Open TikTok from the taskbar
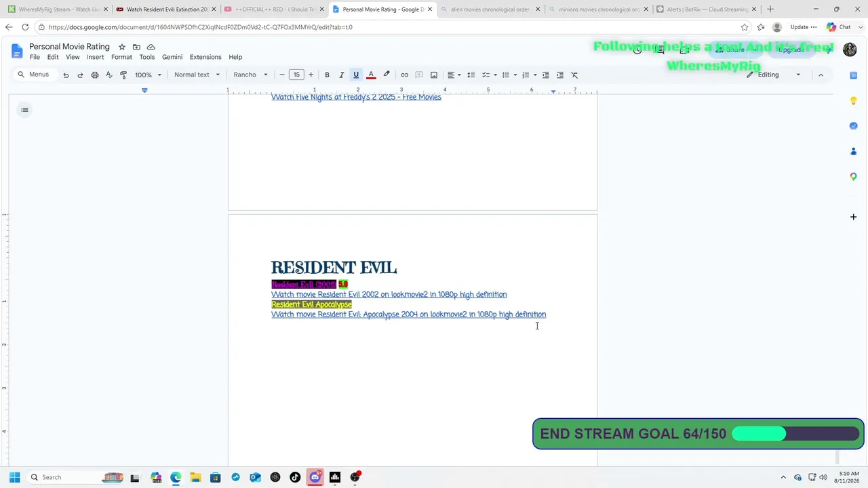868x488 pixels. (x=295, y=477)
